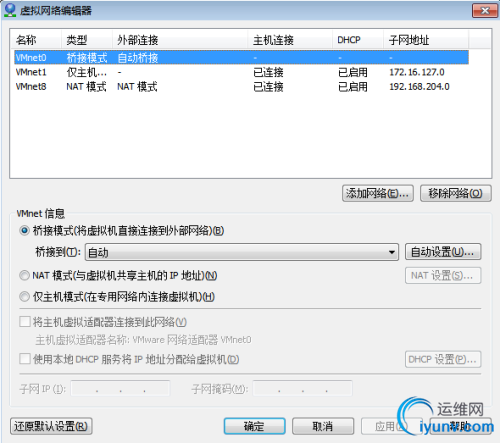Select the VMnet1 network row
The height and width of the screenshot is (443, 500).
tap(241, 72)
